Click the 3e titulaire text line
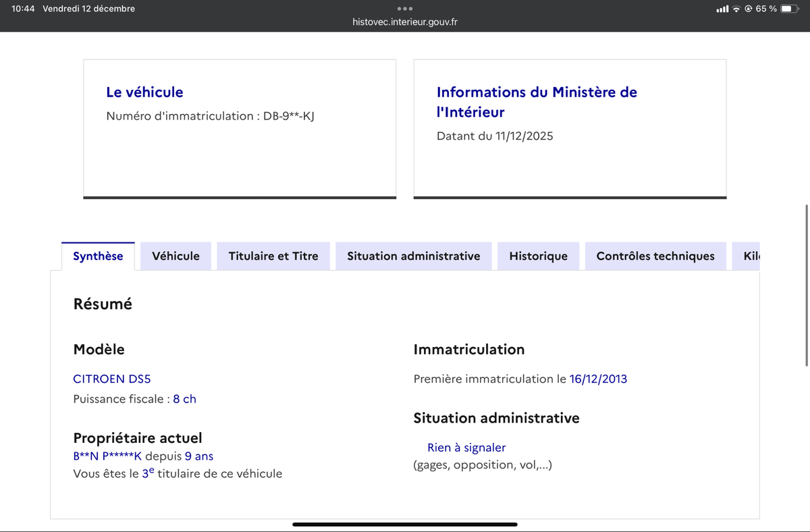 [178, 473]
